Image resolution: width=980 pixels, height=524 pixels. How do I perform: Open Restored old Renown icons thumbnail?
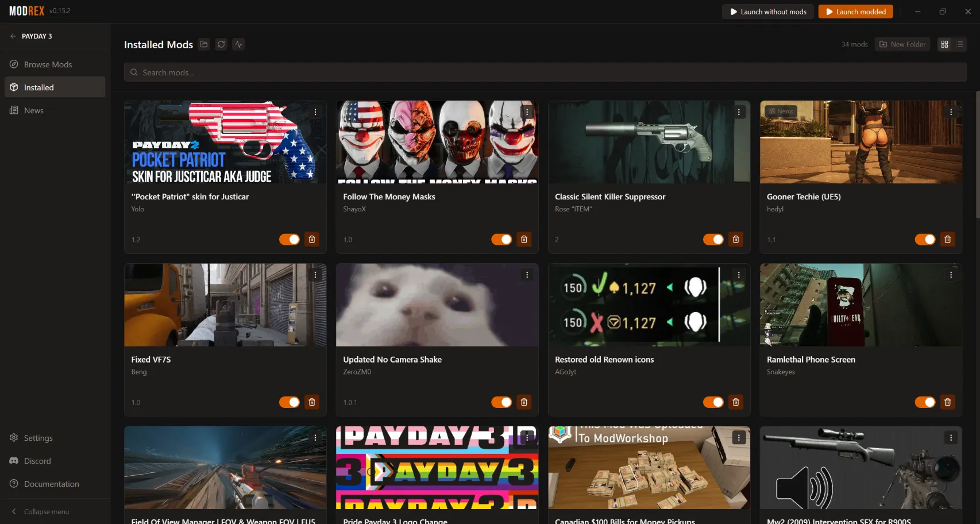click(x=649, y=305)
